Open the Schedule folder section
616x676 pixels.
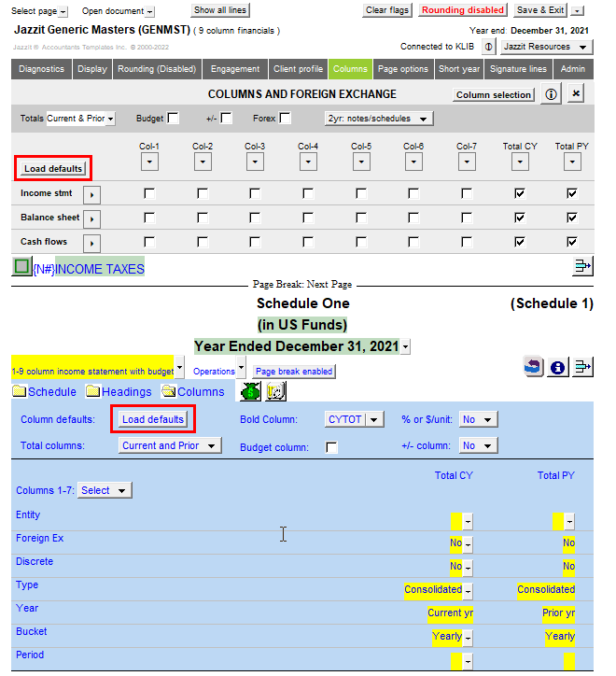coord(45,392)
